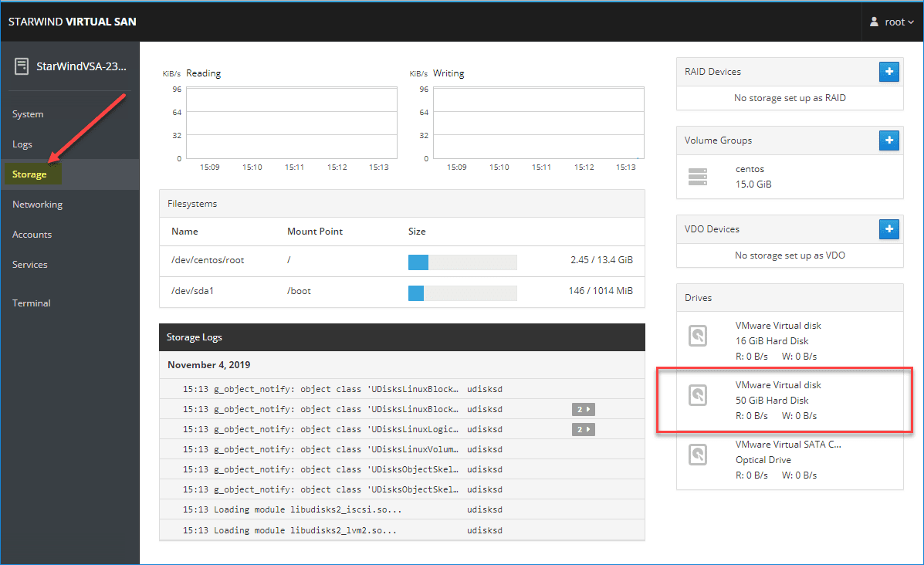924x565 pixels.
Task: Click the 'No storage set up as RAID' message
Action: coord(790,98)
